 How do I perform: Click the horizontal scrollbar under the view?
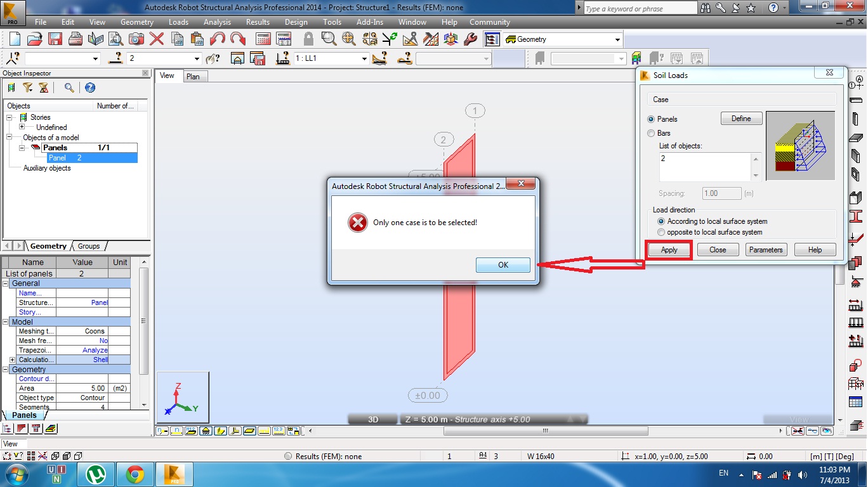coord(544,431)
